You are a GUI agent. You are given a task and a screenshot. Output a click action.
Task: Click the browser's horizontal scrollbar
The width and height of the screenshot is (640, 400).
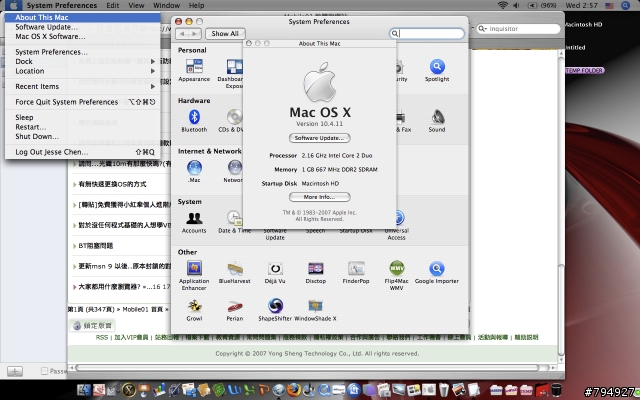pos(307,368)
